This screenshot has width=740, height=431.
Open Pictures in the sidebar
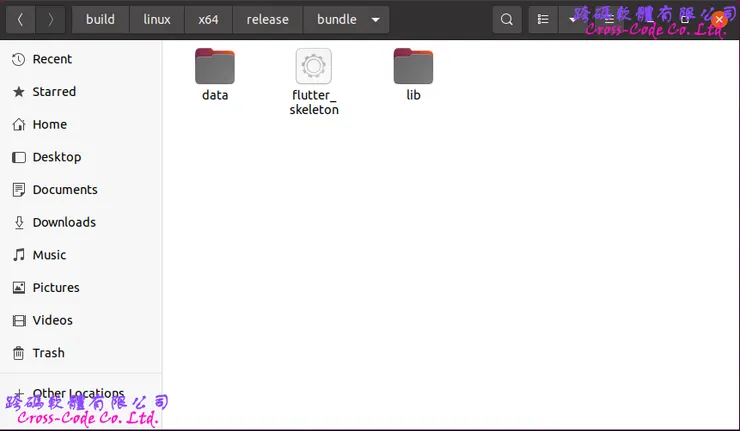click(81, 287)
